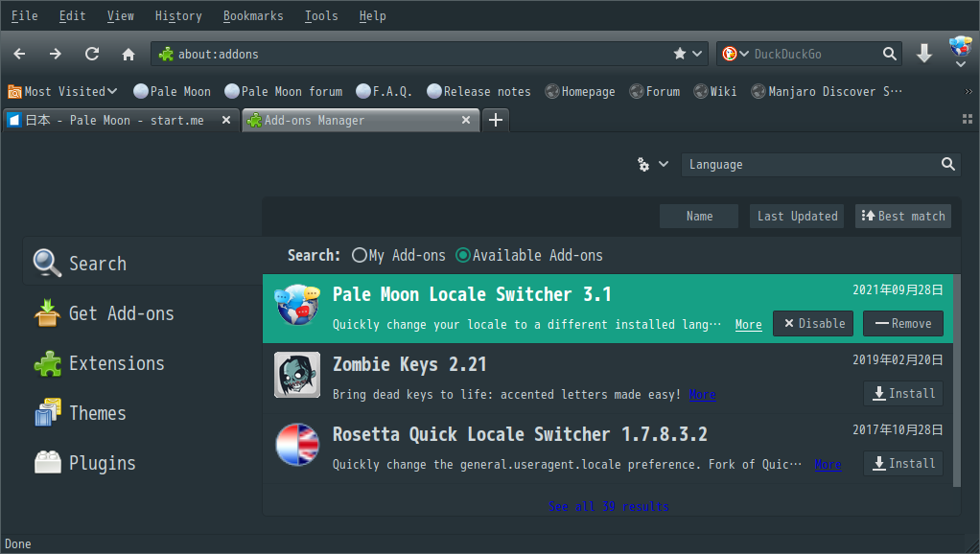Open the F.A.Q. bookmark

tap(384, 91)
